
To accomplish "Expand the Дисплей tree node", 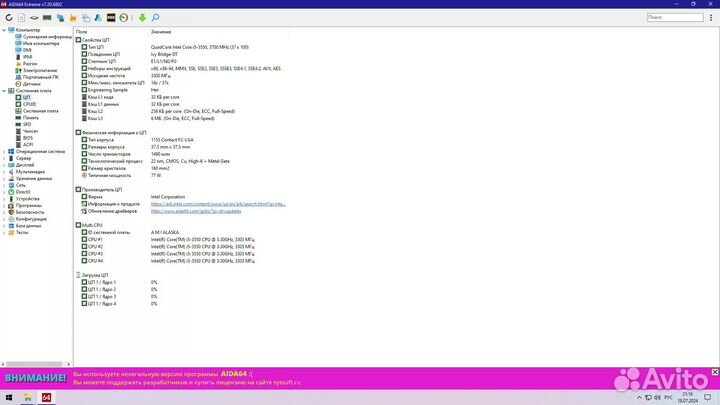I will pyautogui.click(x=4, y=165).
